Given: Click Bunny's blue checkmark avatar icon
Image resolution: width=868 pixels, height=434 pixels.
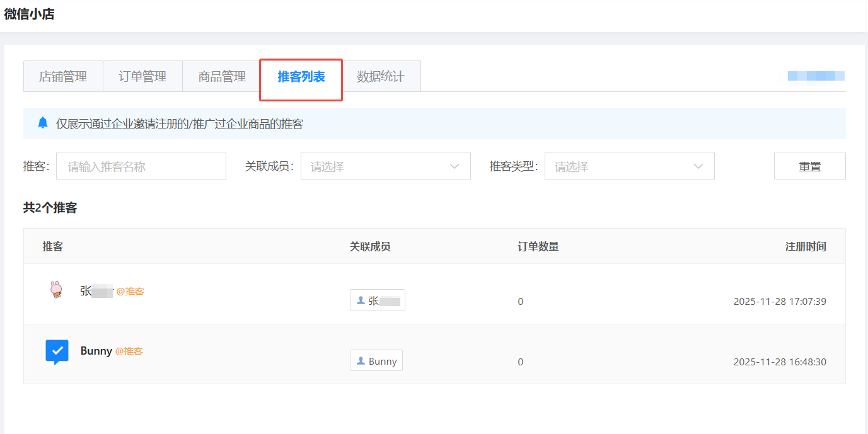Looking at the screenshot, I should coord(57,351).
